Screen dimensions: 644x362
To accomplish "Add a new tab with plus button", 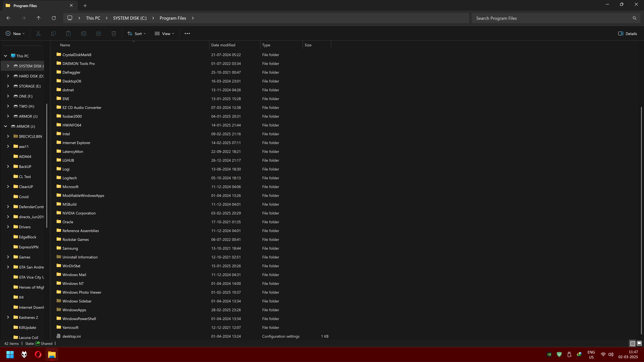I will tap(85, 5).
